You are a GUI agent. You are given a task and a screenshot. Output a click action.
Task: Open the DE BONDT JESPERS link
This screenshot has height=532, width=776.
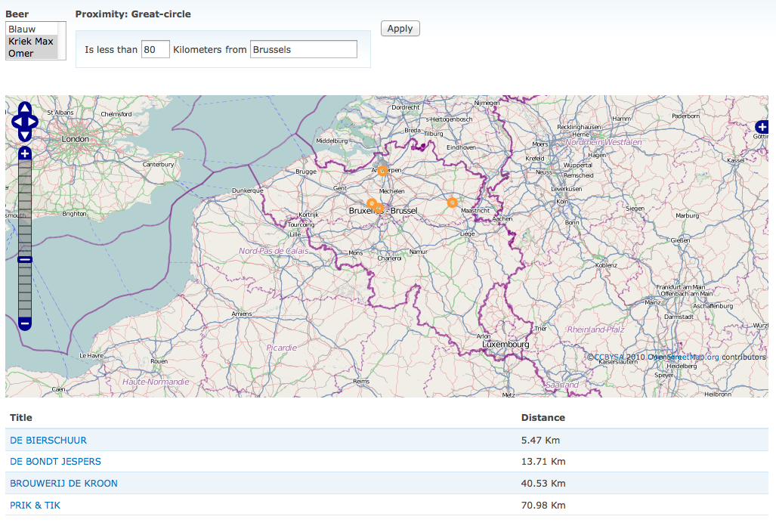[55, 461]
